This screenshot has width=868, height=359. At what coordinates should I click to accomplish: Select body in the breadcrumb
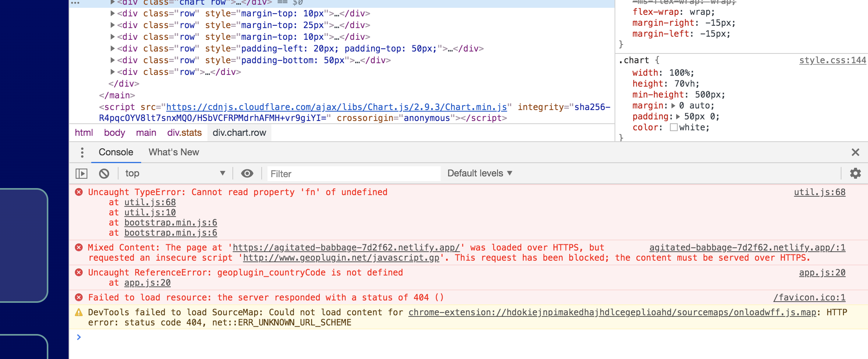click(115, 133)
